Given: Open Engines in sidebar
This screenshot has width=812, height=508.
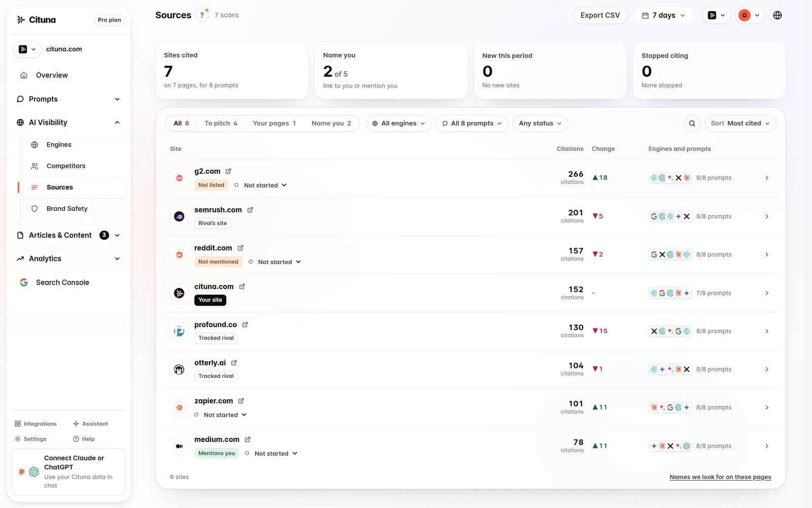Looking at the screenshot, I should [75, 145].
